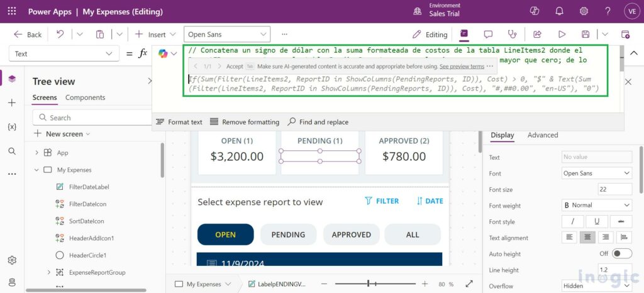Viewport: 644px width, 293px height.
Task: Toggle italic font style
Action: (x=572, y=221)
